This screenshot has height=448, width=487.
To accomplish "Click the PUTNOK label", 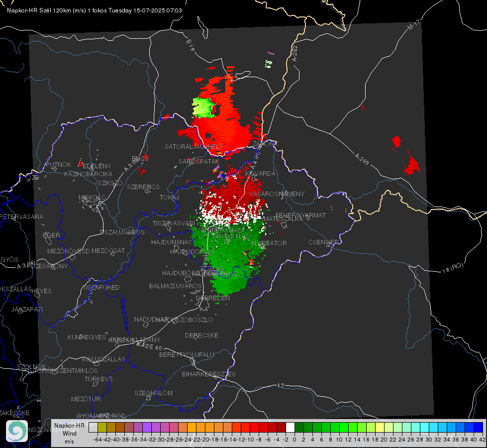I will 58,164.
